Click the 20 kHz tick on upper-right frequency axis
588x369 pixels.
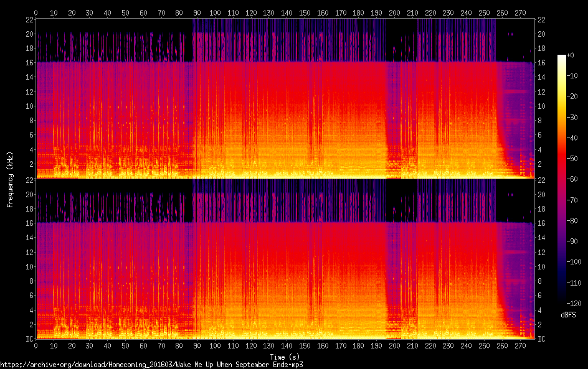(542, 34)
